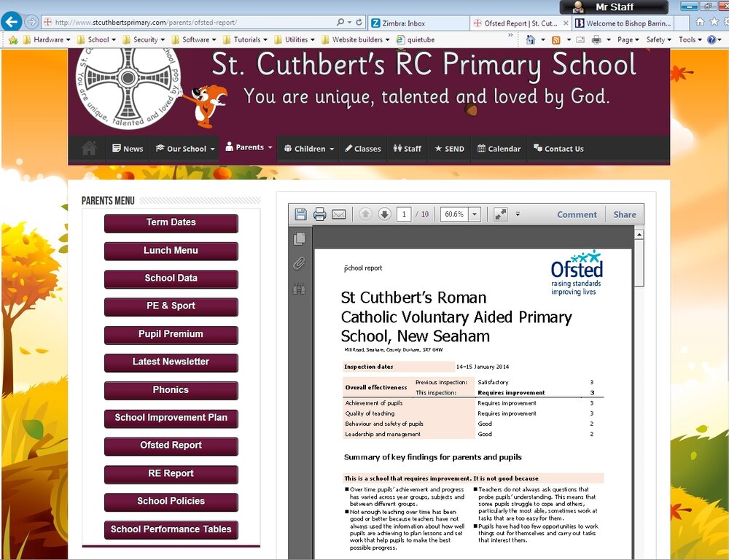Open the quietube favorites link
The width and height of the screenshot is (729, 560).
click(x=416, y=39)
